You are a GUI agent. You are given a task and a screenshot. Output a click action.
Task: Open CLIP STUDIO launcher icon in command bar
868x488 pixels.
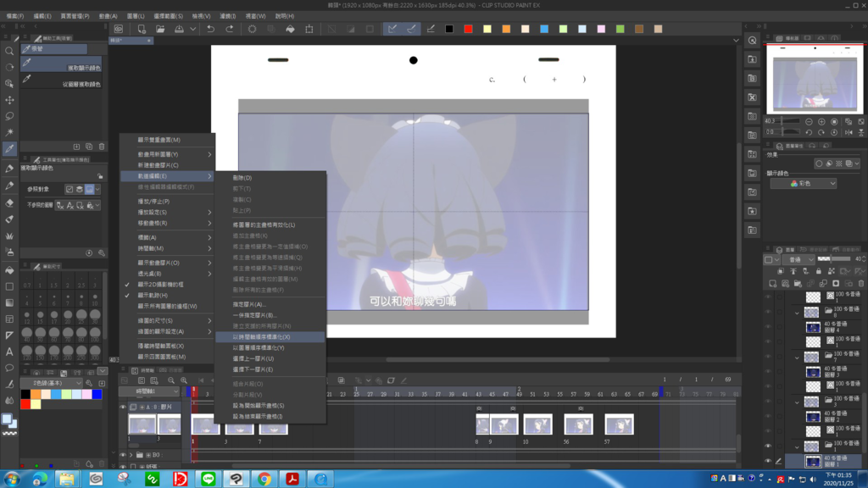click(x=119, y=29)
